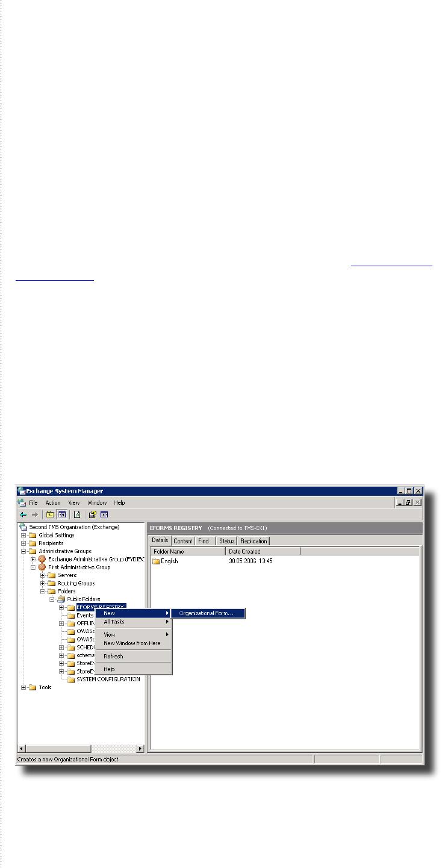Screen dimensions: 442x868
Task: Switch to the Content tab
Action: click(183, 541)
